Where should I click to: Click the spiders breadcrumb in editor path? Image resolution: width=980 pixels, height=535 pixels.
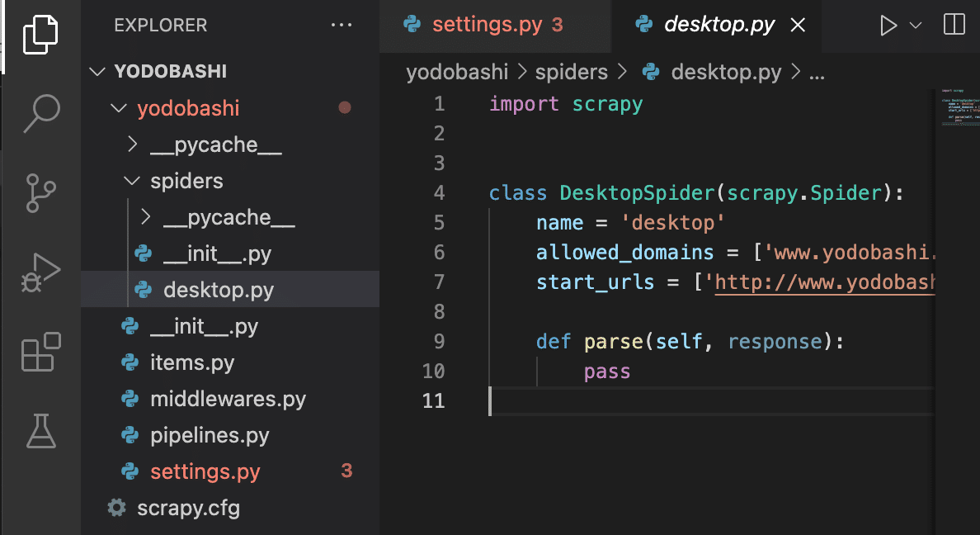[x=571, y=72]
